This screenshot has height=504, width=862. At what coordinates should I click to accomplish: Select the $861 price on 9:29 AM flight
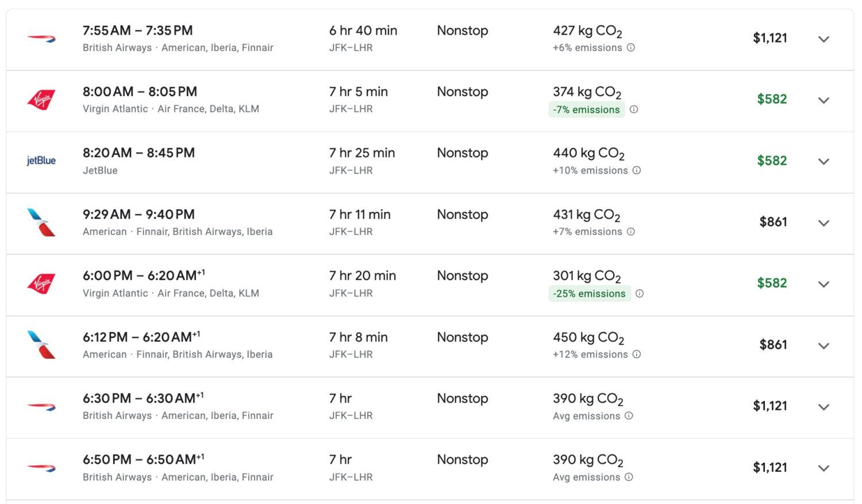pyautogui.click(x=773, y=222)
